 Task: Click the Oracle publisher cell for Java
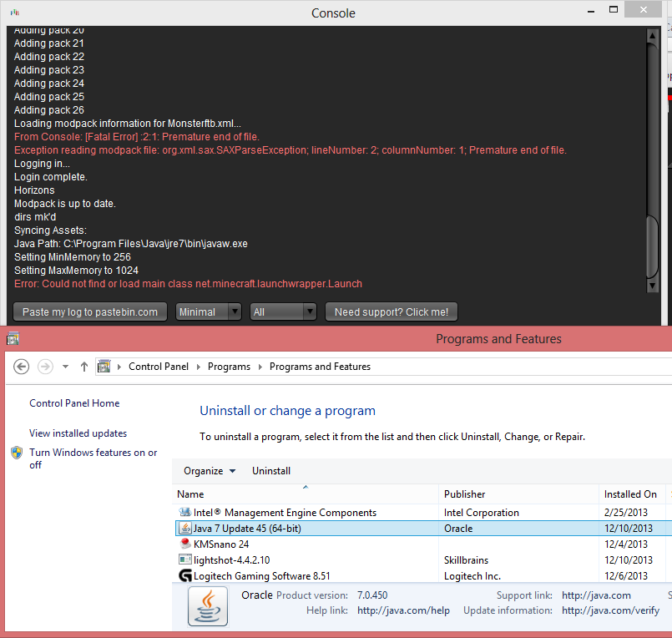458,529
